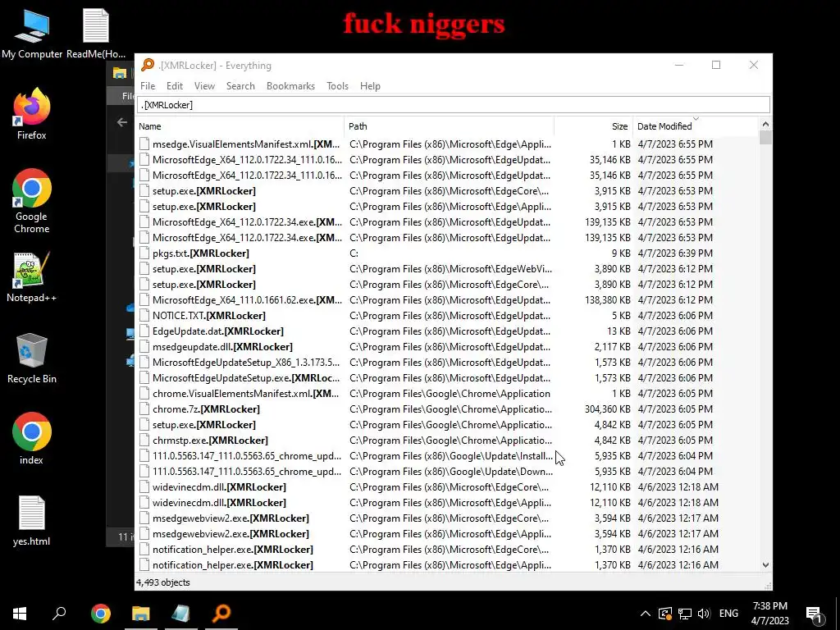The width and height of the screenshot is (840, 630).
Task: Click the 304,360 KB size cell
Action: [608, 409]
